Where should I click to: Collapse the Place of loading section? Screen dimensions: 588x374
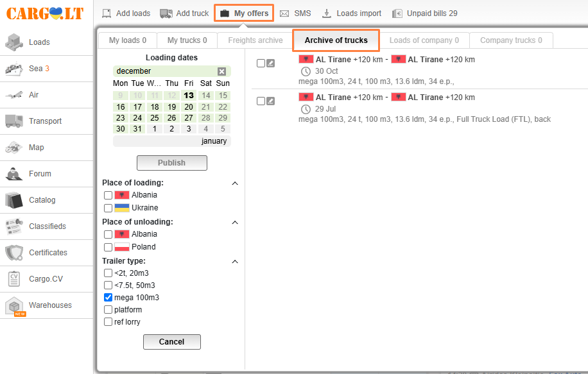pos(235,183)
